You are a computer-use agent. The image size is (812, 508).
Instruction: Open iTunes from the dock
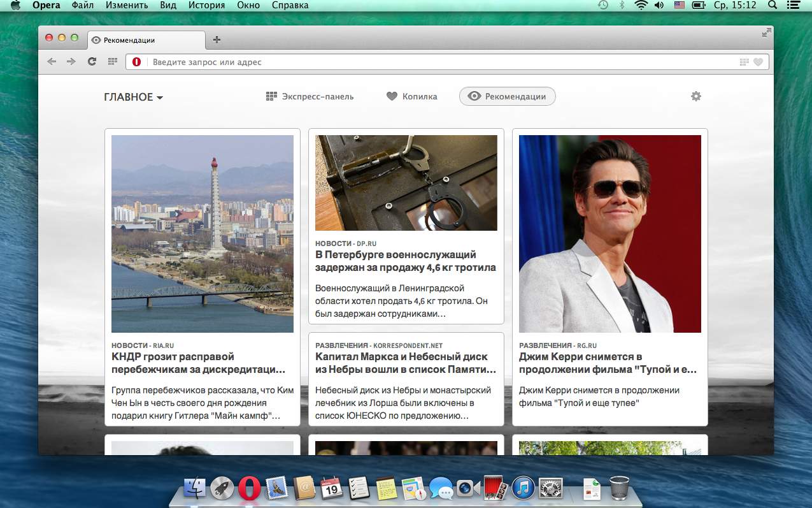(523, 489)
